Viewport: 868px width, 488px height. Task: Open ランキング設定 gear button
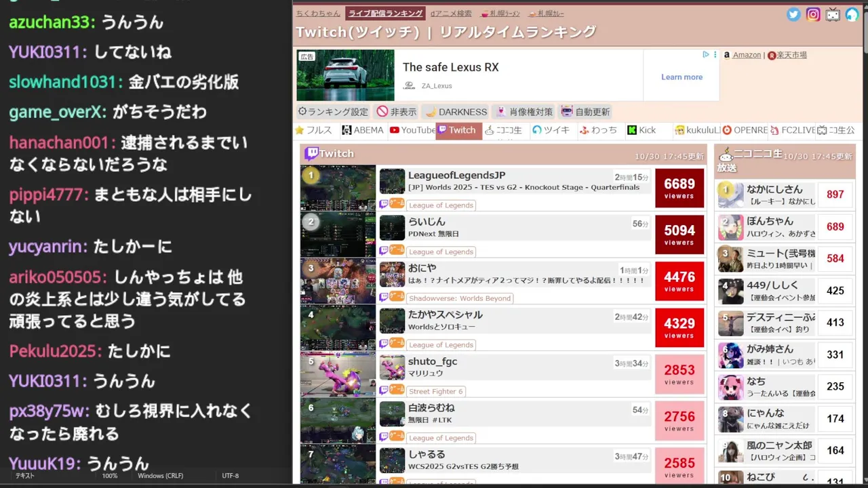pyautogui.click(x=333, y=112)
